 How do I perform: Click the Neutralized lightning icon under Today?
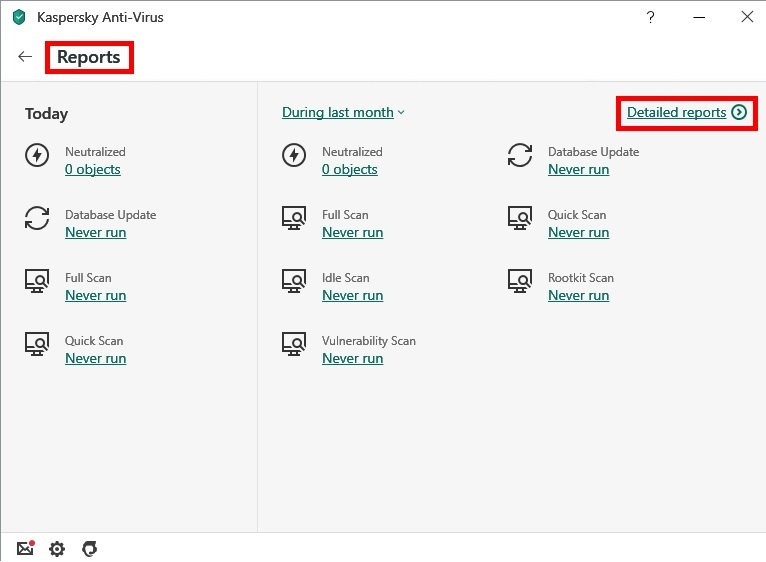click(37, 155)
